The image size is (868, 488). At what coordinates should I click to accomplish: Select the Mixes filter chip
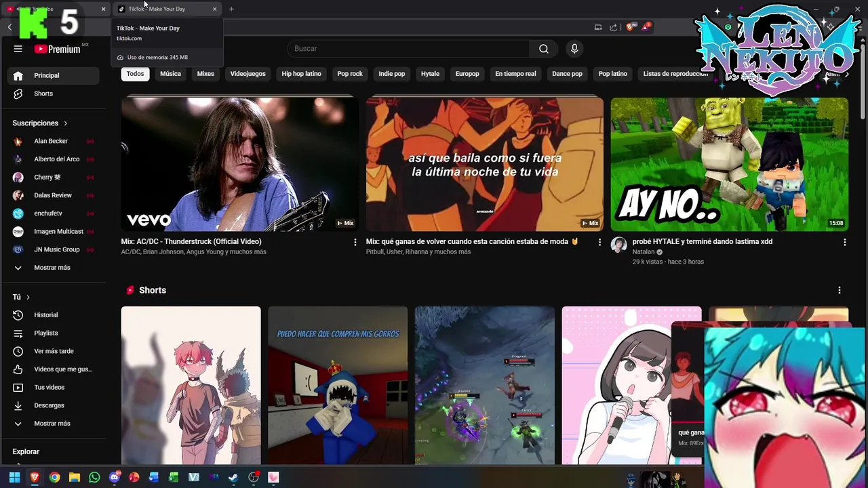pos(205,74)
